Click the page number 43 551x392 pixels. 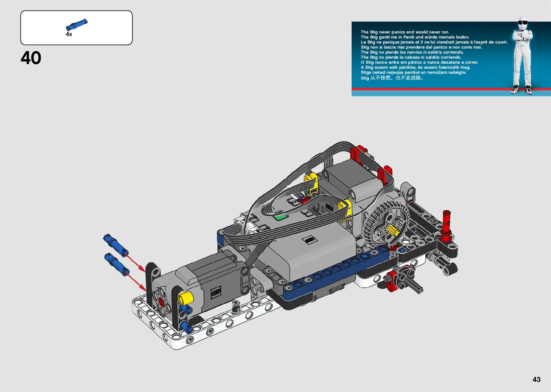536,379
